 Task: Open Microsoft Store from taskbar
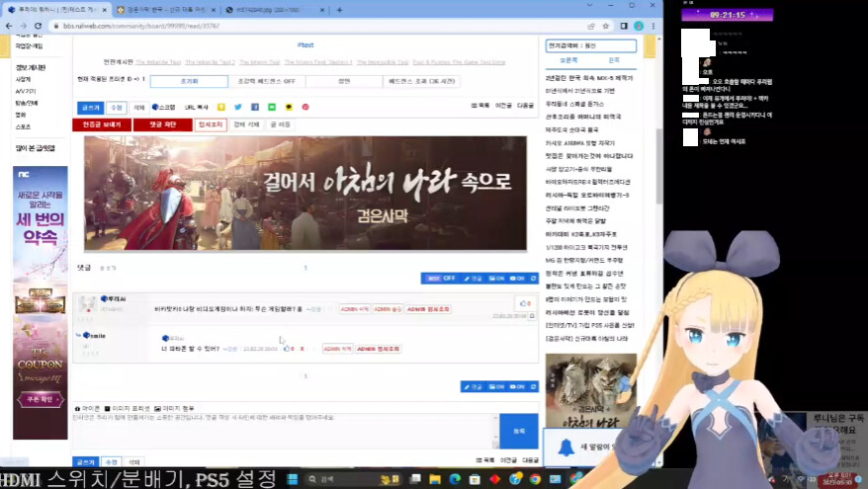[x=475, y=479]
